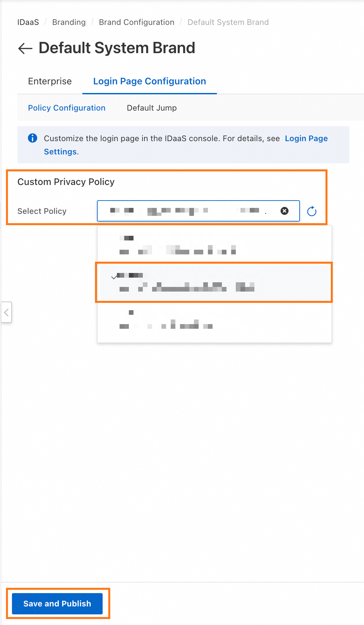Choose the checked second policy option
The height and width of the screenshot is (625, 364).
pos(214,282)
